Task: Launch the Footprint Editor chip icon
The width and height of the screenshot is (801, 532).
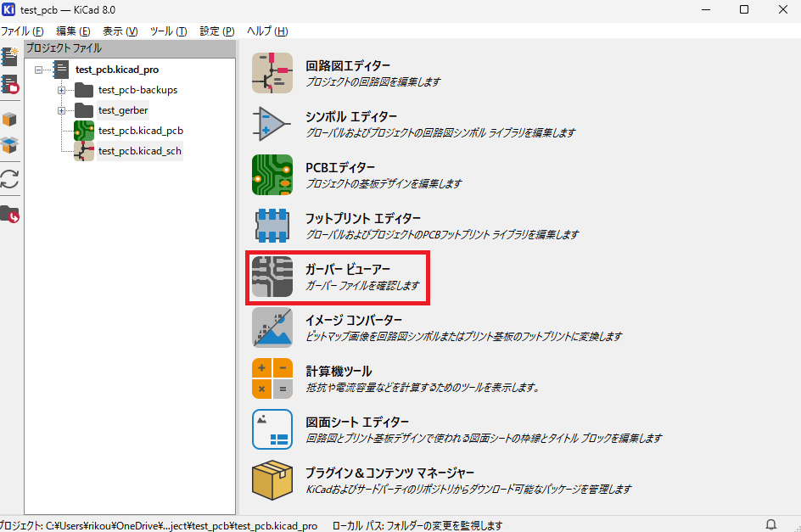Action: [x=272, y=226]
